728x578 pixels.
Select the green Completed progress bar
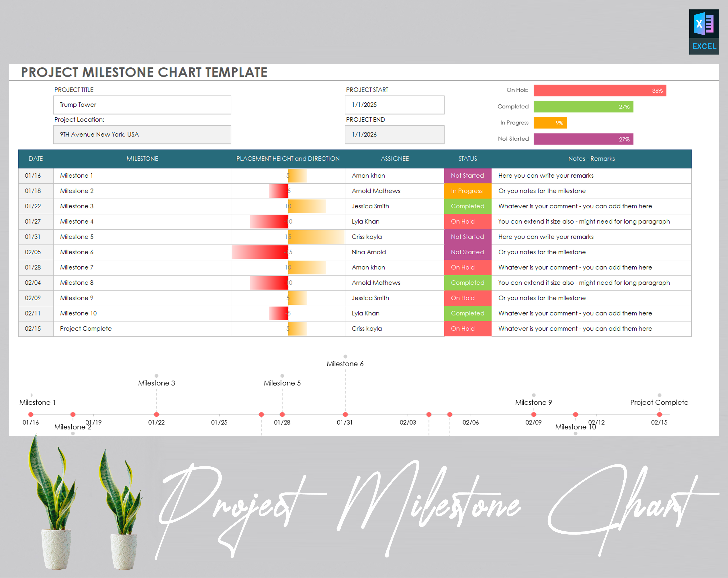[583, 106]
